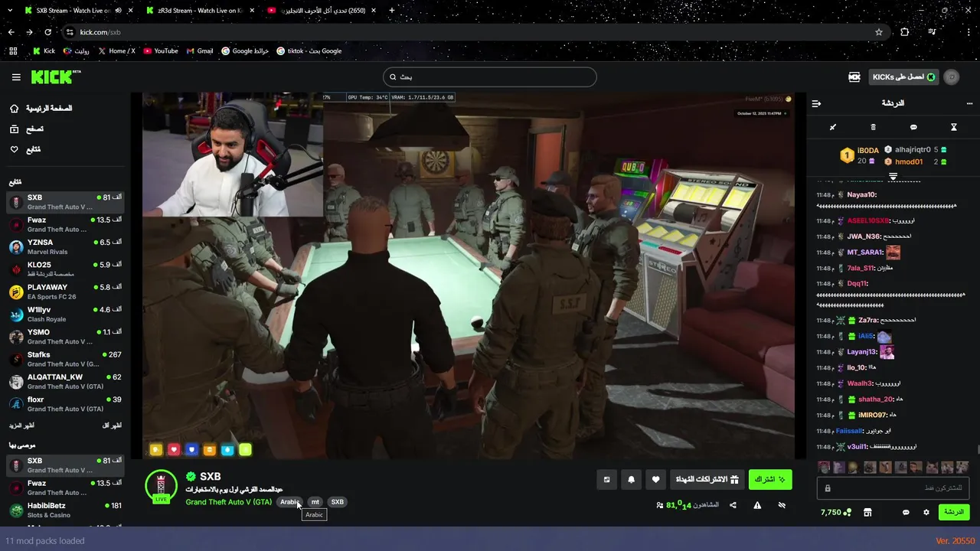
Task: Open the YouTube bookmark
Action: click(x=161, y=51)
